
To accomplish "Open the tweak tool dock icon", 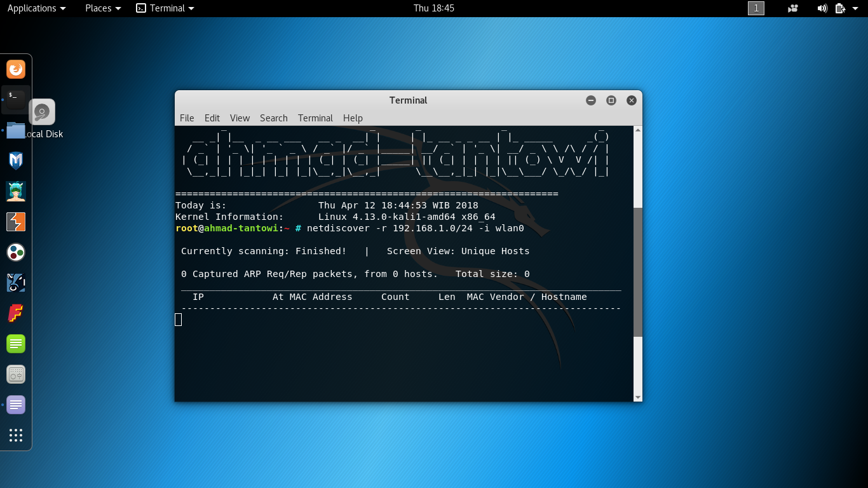I will coord(16,374).
